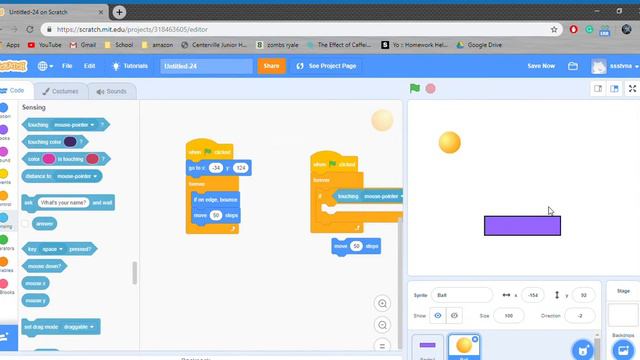
Task: Select the Control block category
Action: pyautogui.click(x=4, y=198)
